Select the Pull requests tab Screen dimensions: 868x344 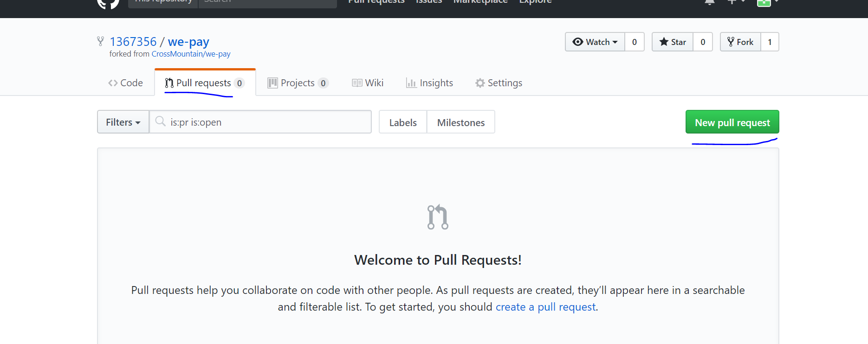point(205,83)
